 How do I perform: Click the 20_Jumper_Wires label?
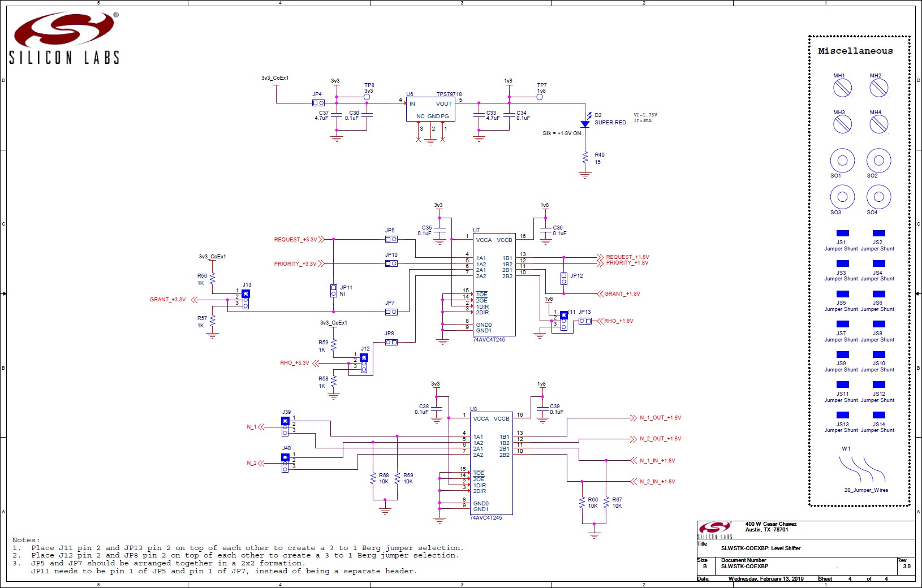(x=866, y=490)
